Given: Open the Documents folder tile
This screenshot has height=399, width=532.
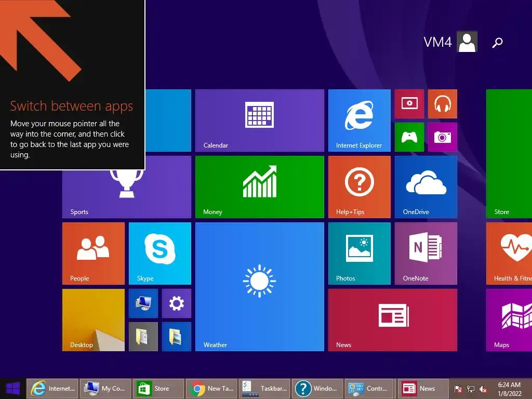Looking at the screenshot, I should coord(143,337).
